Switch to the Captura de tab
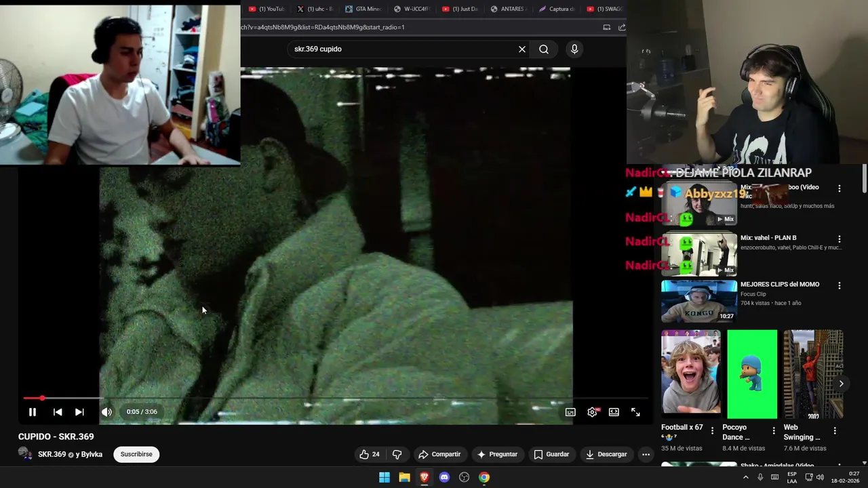This screenshot has height=488, width=868. (557, 9)
